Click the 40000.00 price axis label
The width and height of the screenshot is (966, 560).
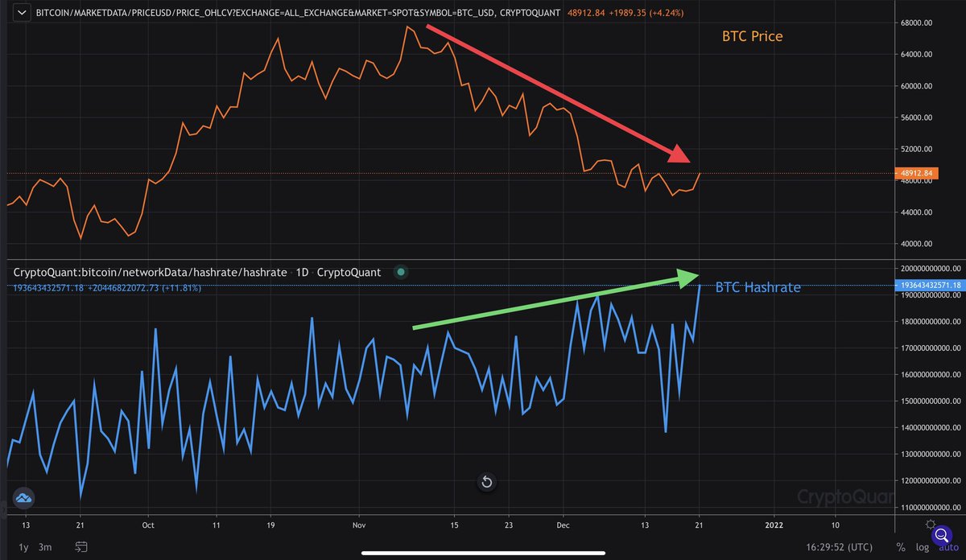918,244
